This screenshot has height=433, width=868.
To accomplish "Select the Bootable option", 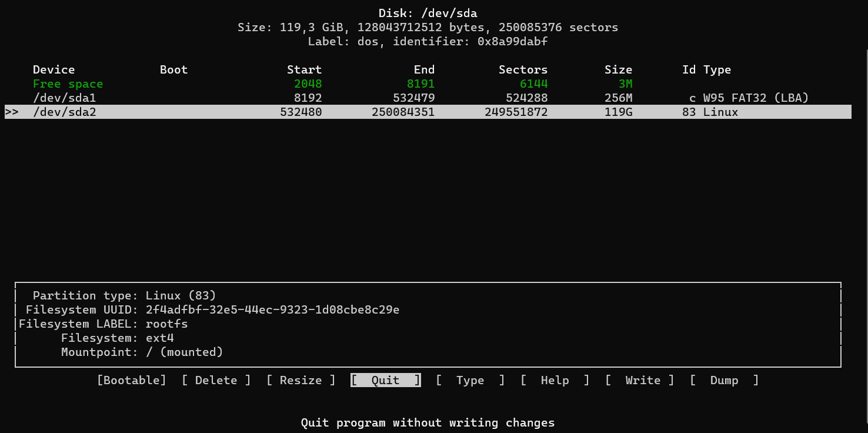I will click(132, 380).
